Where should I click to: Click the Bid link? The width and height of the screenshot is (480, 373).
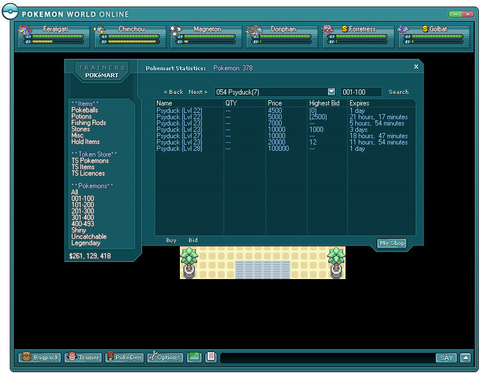point(193,240)
